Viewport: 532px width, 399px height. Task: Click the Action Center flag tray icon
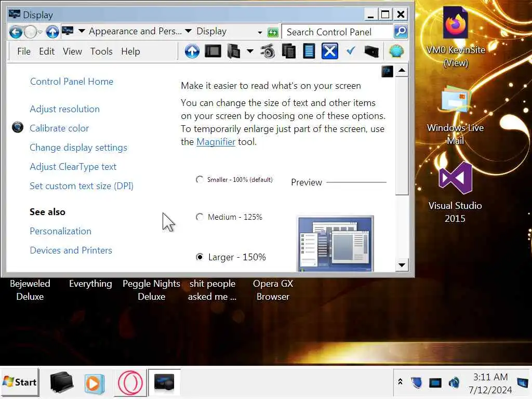point(523,383)
